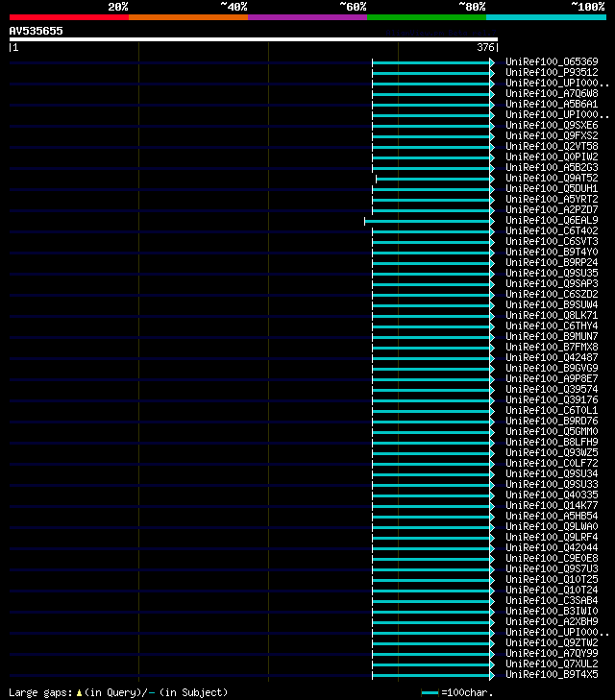
Task: Select UniRef100_Q6EAL9 label
Action: click(552, 220)
